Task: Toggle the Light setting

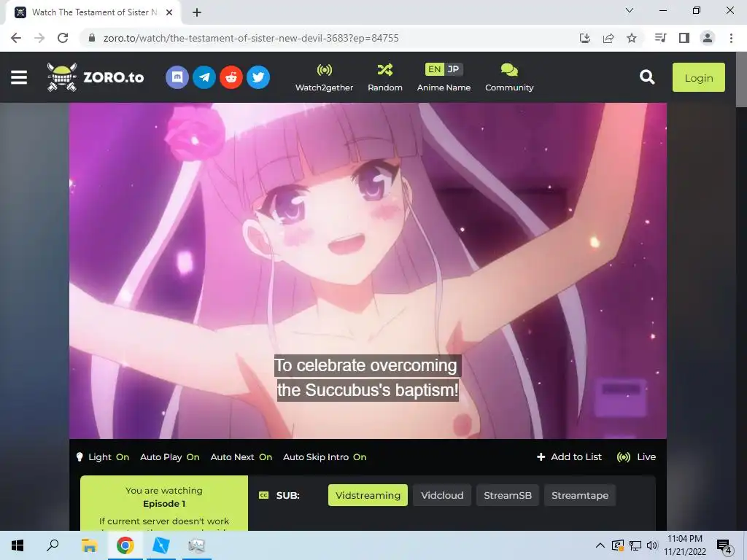Action: pos(102,457)
